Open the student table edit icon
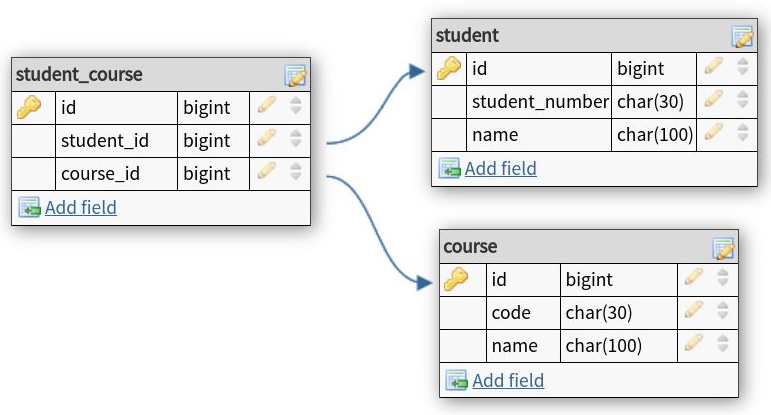 [742, 38]
